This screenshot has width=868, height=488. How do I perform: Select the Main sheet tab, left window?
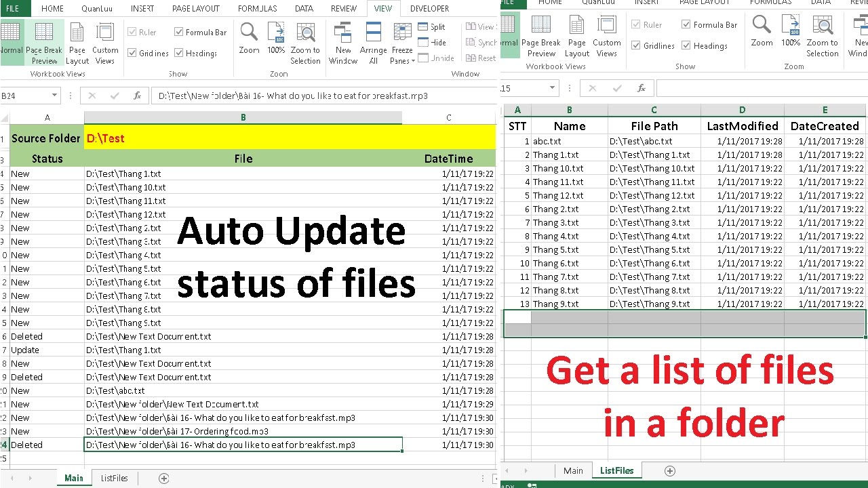(74, 479)
